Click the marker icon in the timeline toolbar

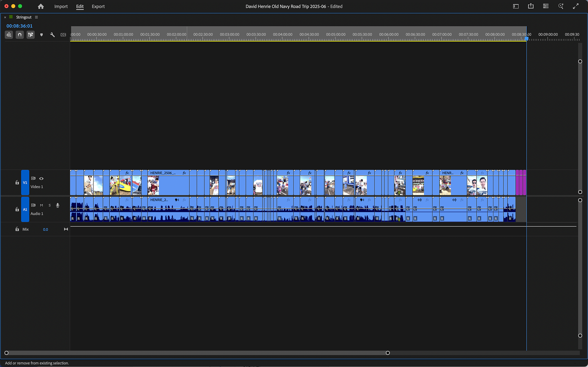point(41,35)
